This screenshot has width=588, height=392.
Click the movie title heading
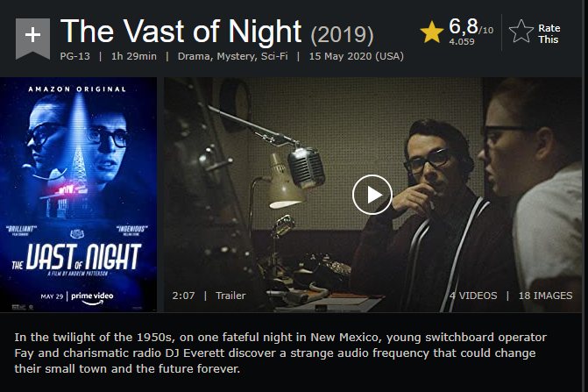click(x=182, y=33)
